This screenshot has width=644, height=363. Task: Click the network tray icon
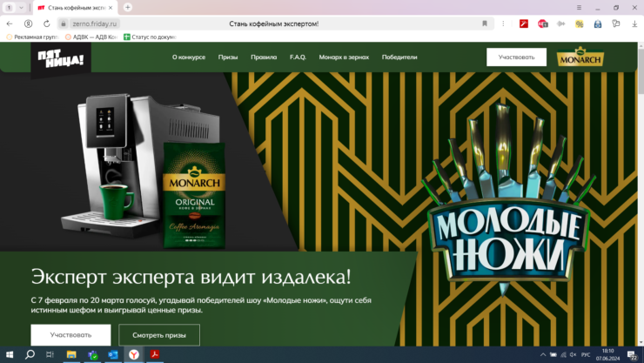click(x=564, y=355)
